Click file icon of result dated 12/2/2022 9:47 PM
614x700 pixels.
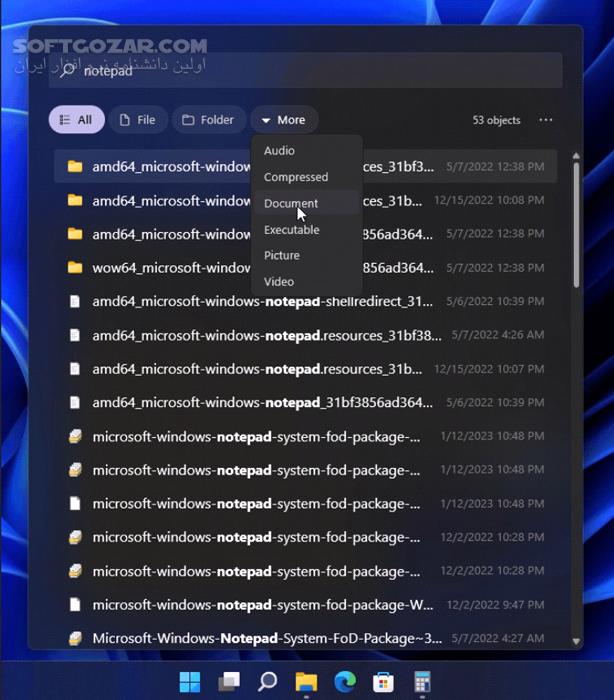coord(75,604)
